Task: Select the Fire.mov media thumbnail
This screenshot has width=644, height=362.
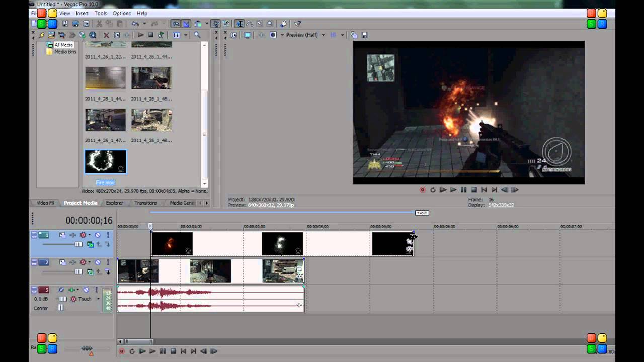Action: [106, 162]
